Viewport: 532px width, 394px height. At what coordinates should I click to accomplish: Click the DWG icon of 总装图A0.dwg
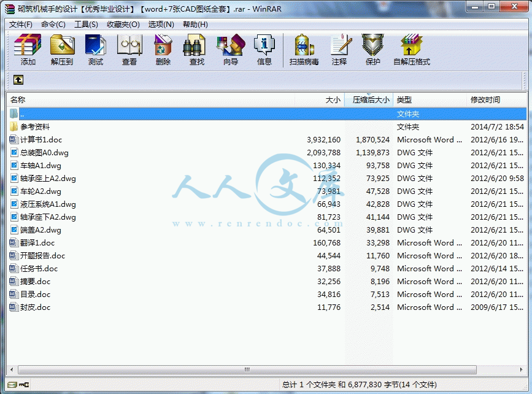(x=14, y=152)
